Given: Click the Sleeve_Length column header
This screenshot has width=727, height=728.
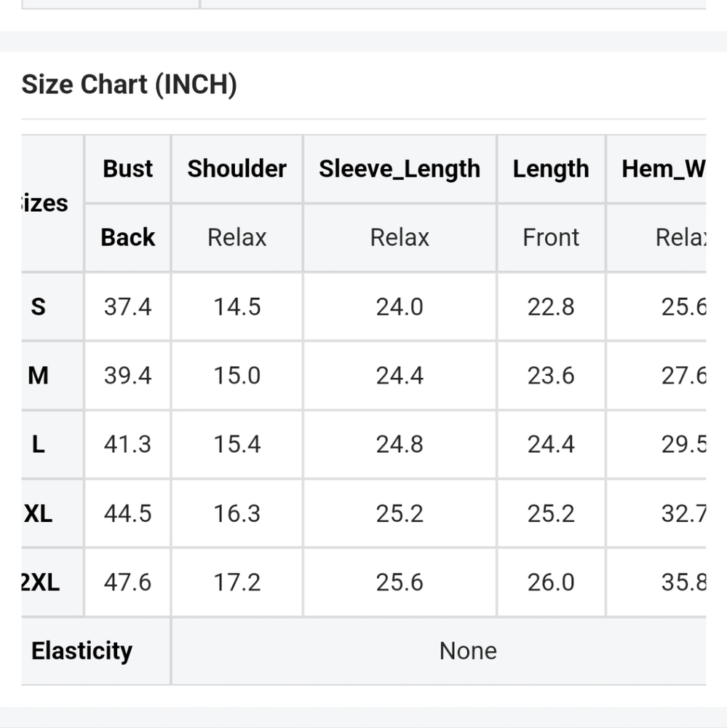Looking at the screenshot, I should [x=400, y=169].
